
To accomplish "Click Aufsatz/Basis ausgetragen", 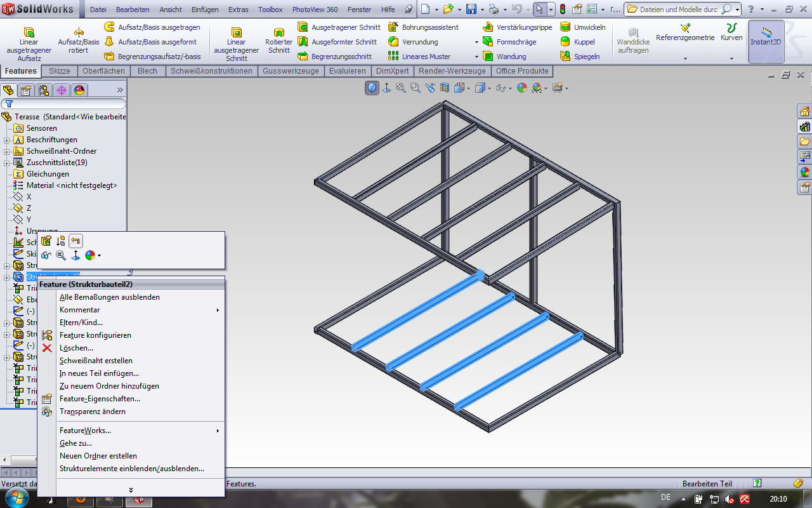I will pyautogui.click(x=152, y=27).
